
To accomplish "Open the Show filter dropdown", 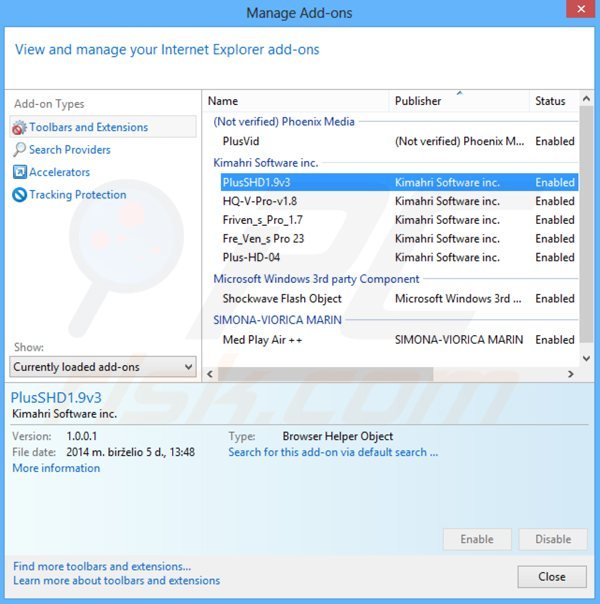I will [103, 367].
